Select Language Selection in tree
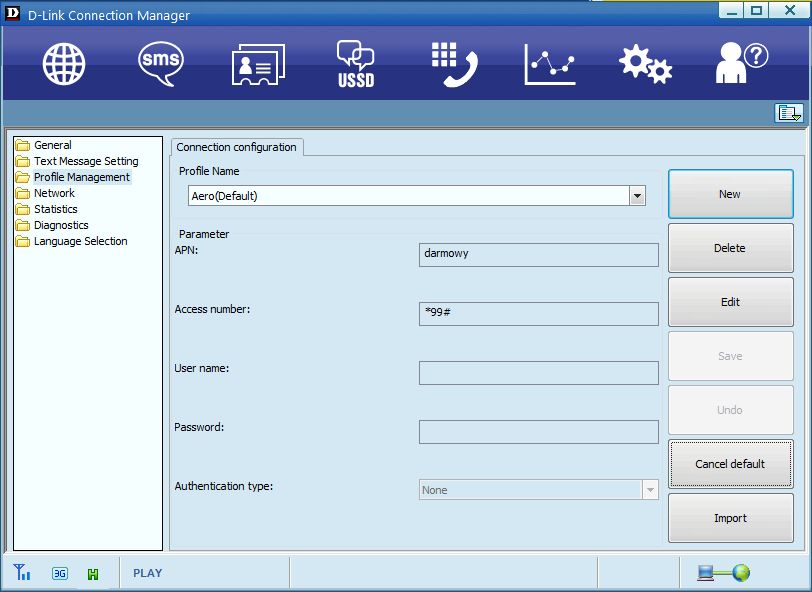The height and width of the screenshot is (592, 812). coord(80,241)
